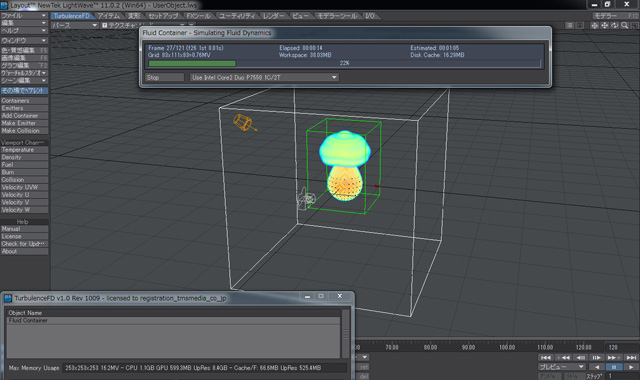Open the ファイル (File) dropdown menu
This screenshot has width=640, height=380.
24,16
